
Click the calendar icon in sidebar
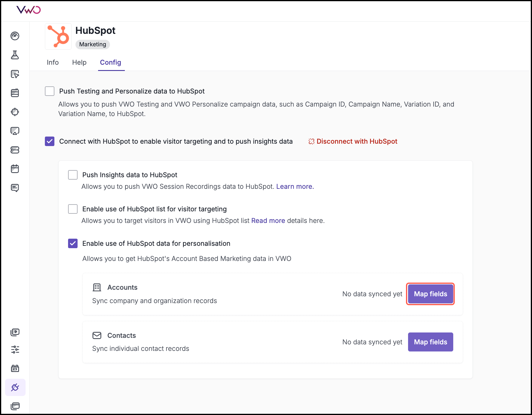click(15, 169)
